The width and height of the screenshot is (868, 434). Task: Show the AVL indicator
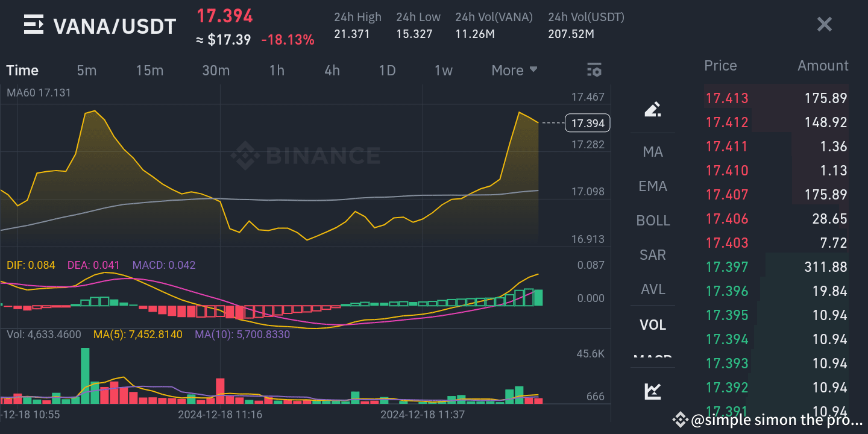coord(653,289)
